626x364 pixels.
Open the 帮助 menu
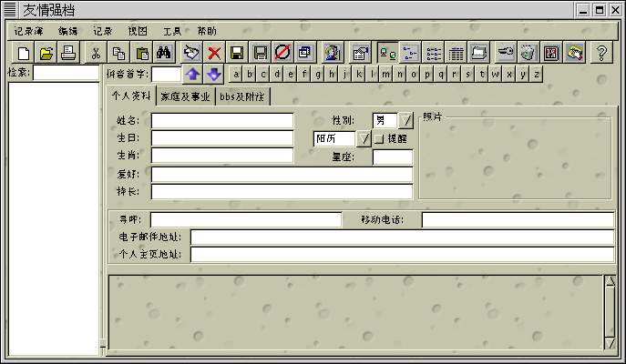pyautogui.click(x=207, y=30)
